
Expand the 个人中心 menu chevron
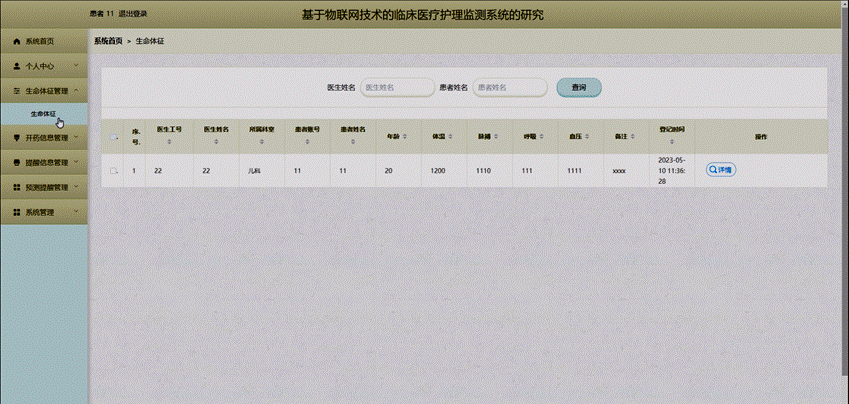(x=77, y=65)
